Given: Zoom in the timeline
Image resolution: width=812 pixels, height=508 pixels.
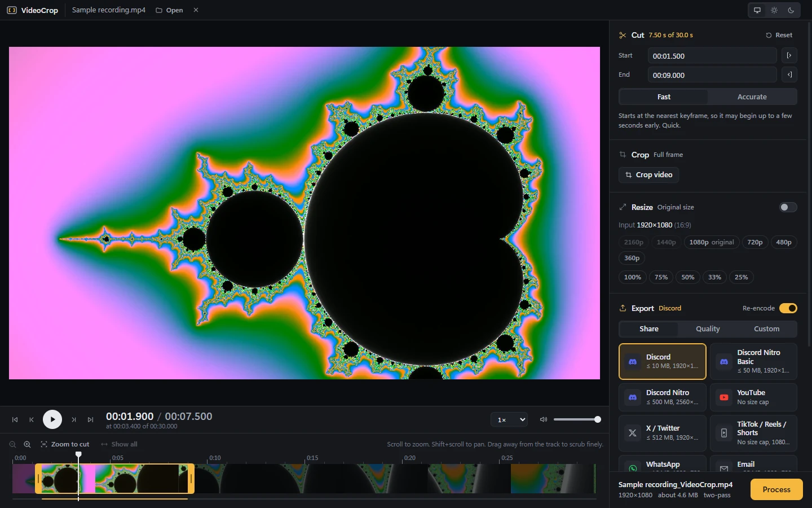Looking at the screenshot, I should tap(27, 444).
